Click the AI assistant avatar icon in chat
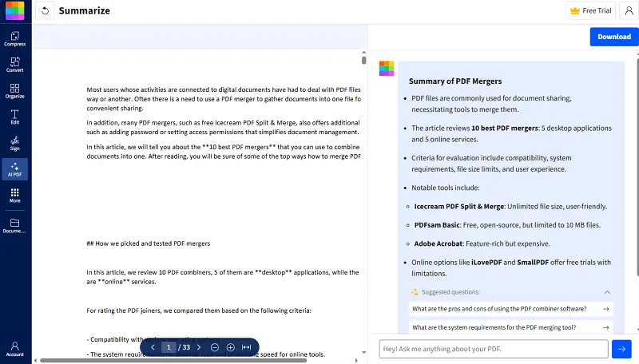The height and width of the screenshot is (364, 639). [387, 69]
